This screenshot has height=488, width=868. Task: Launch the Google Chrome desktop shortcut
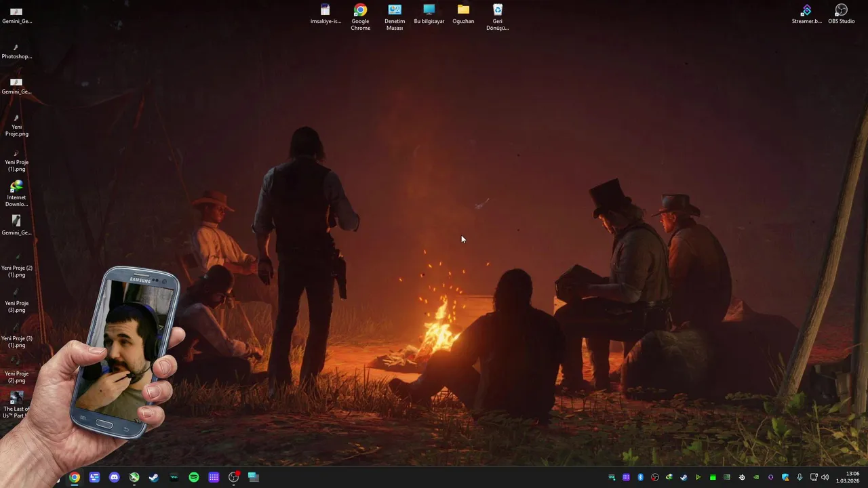pos(360,17)
